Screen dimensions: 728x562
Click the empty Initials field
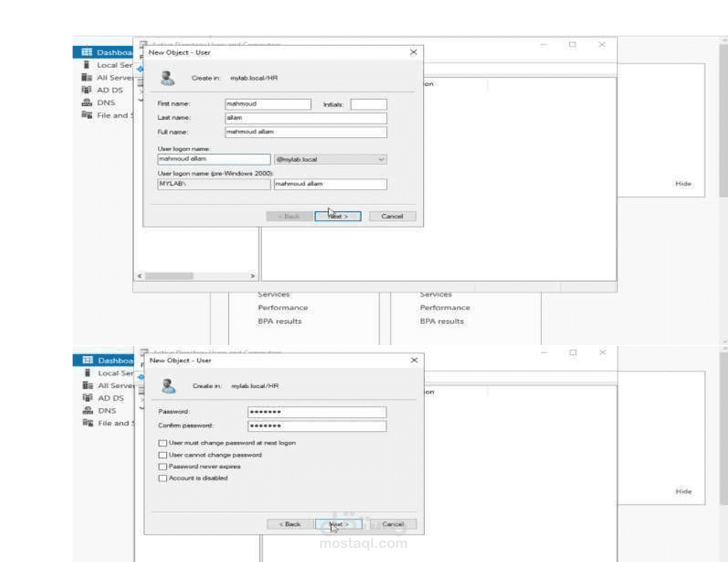coord(369,104)
